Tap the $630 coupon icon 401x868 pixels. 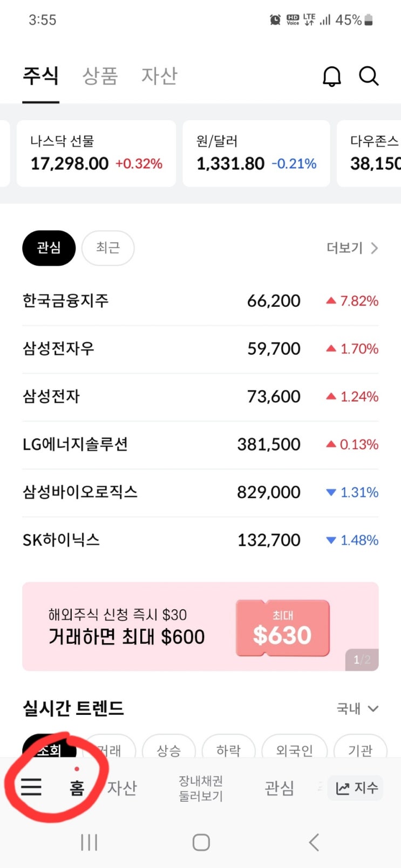(282, 628)
